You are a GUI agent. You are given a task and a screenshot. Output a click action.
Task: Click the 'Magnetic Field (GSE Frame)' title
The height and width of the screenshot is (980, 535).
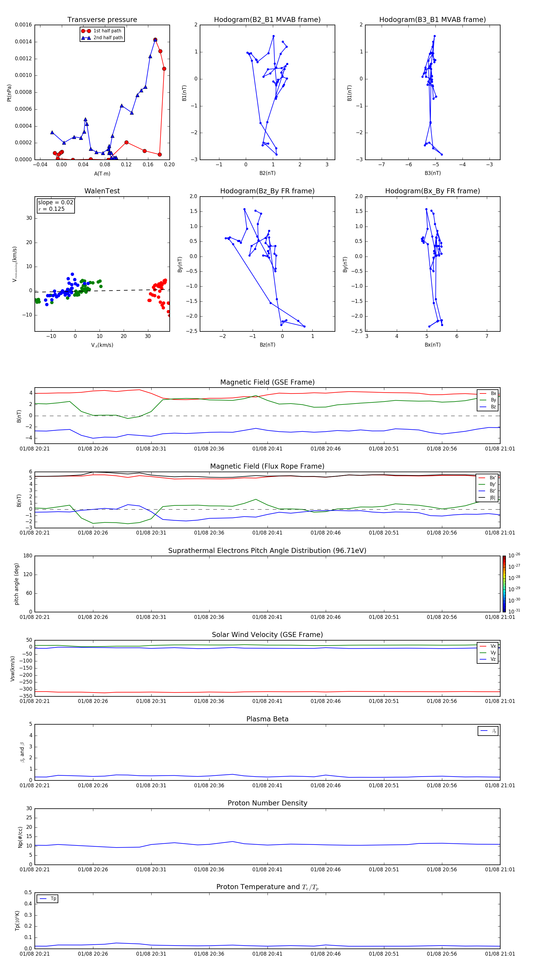[x=267, y=382]
